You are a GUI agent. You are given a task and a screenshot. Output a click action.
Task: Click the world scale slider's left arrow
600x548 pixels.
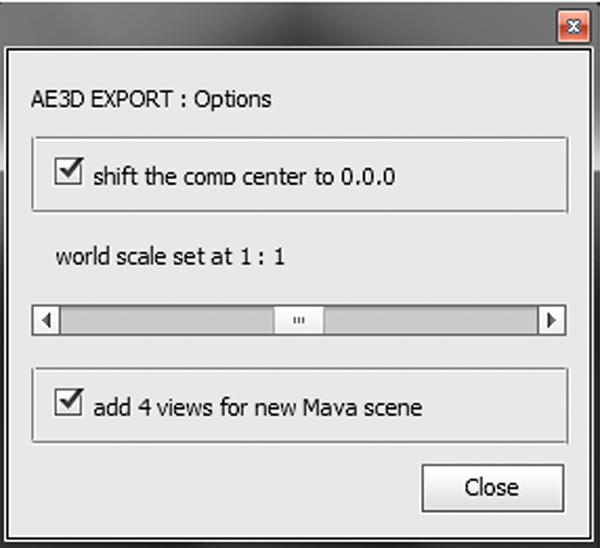pyautogui.click(x=46, y=320)
